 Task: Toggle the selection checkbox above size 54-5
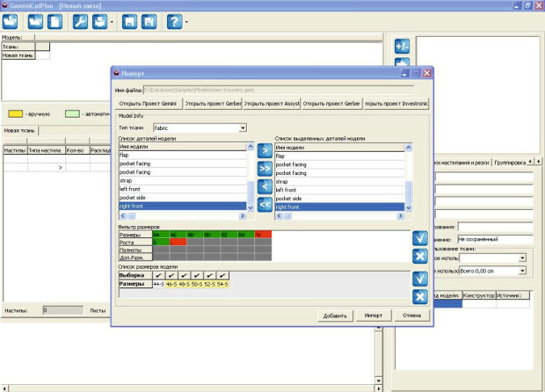(222, 275)
